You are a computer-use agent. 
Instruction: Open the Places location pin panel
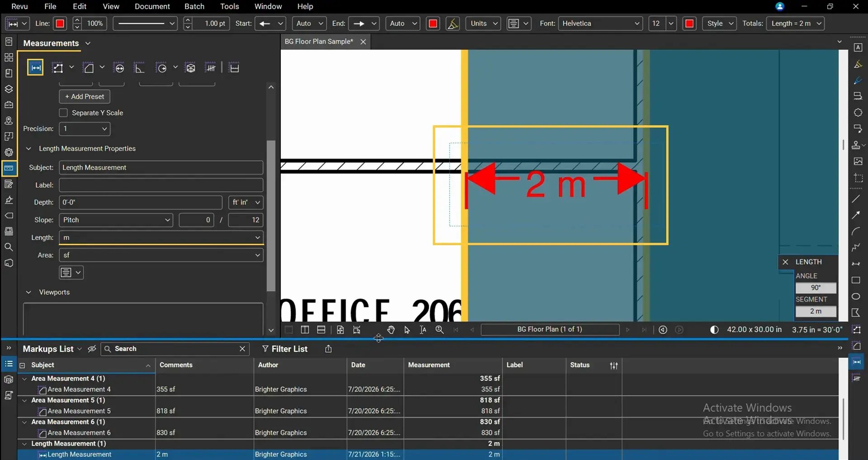[x=9, y=121]
